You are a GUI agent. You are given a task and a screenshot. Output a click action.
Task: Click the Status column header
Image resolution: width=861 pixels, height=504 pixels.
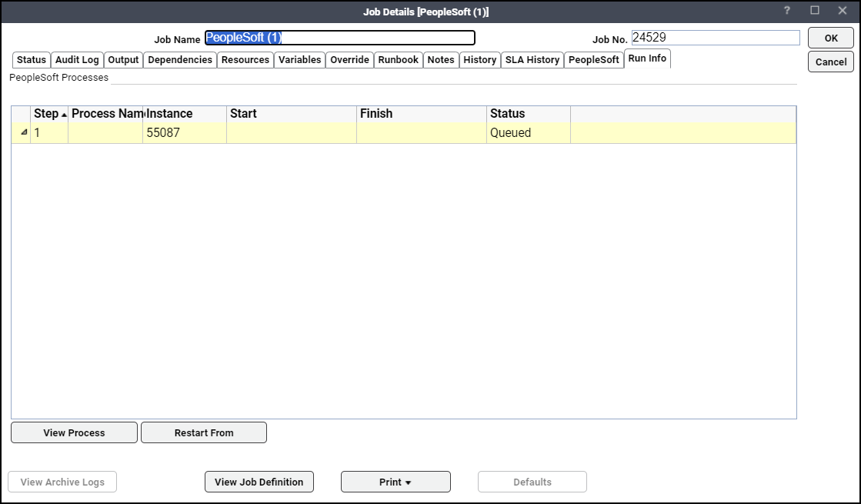(x=529, y=114)
